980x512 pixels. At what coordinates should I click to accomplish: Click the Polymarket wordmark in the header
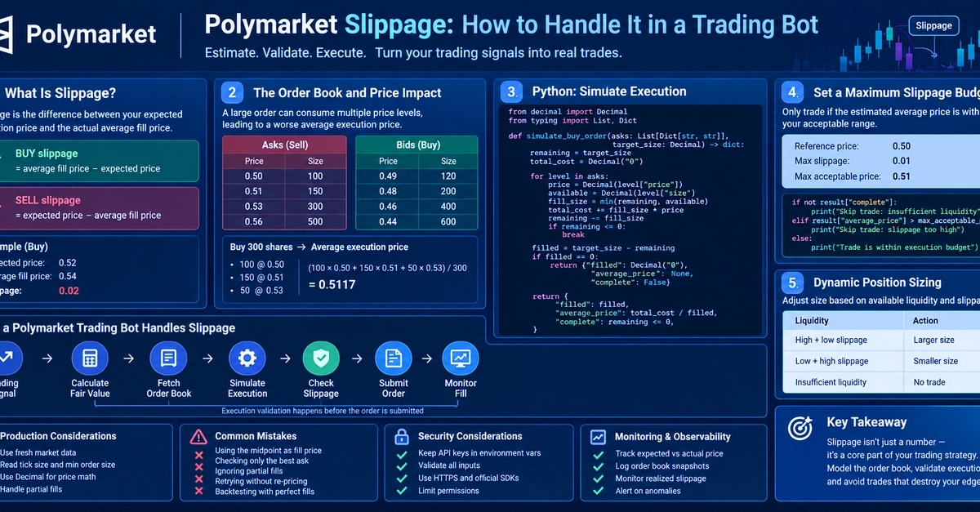[x=91, y=33]
